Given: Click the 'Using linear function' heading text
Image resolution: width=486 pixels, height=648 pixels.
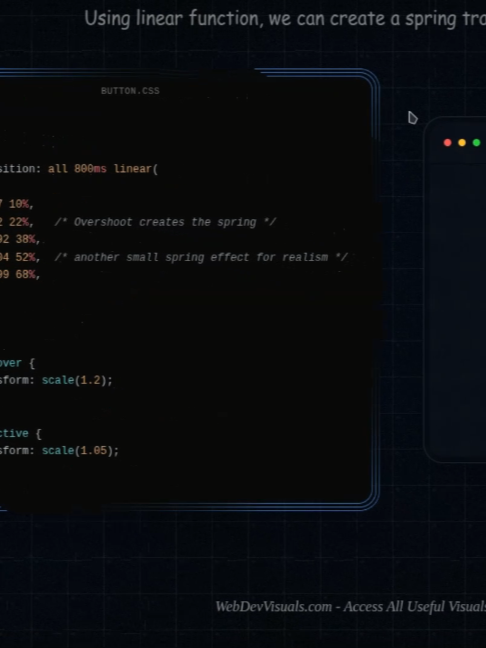Looking at the screenshot, I should [285, 19].
